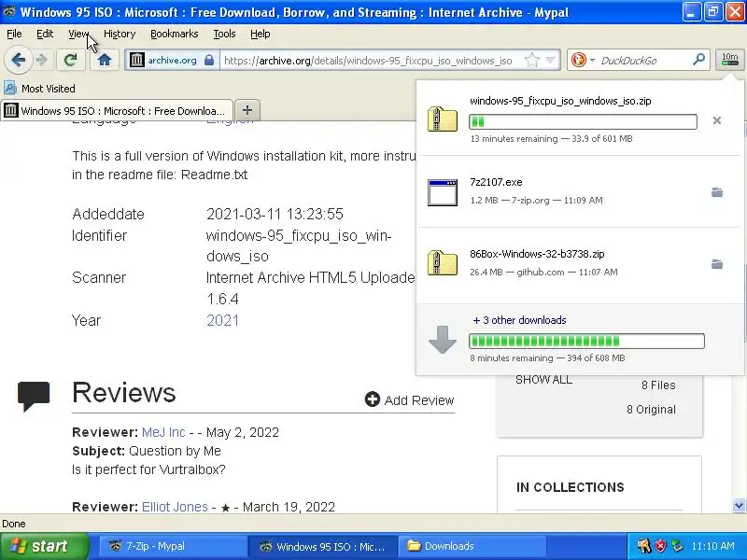Open the URL history dropdown arrow
Viewport: 747px width, 560px height.
pos(551,60)
